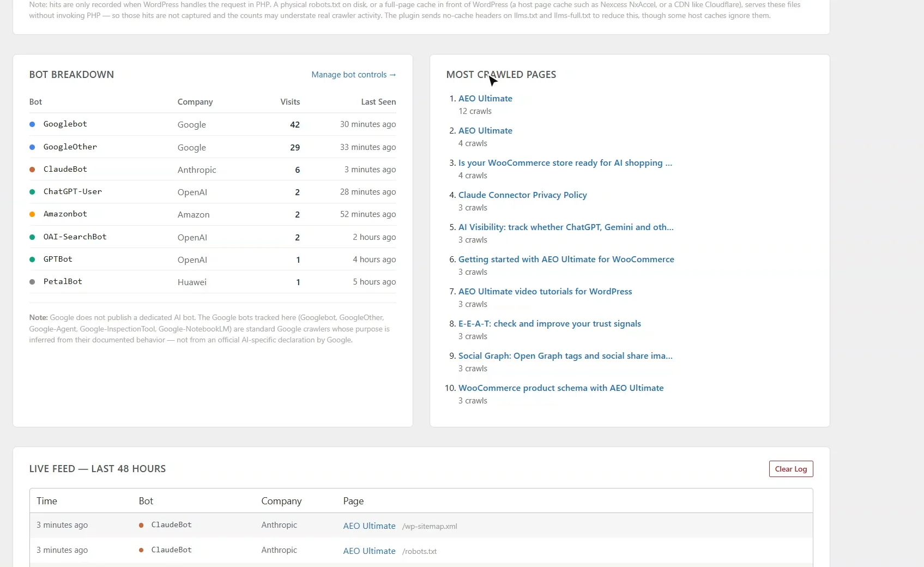Open the Manage bot controls link

354,75
